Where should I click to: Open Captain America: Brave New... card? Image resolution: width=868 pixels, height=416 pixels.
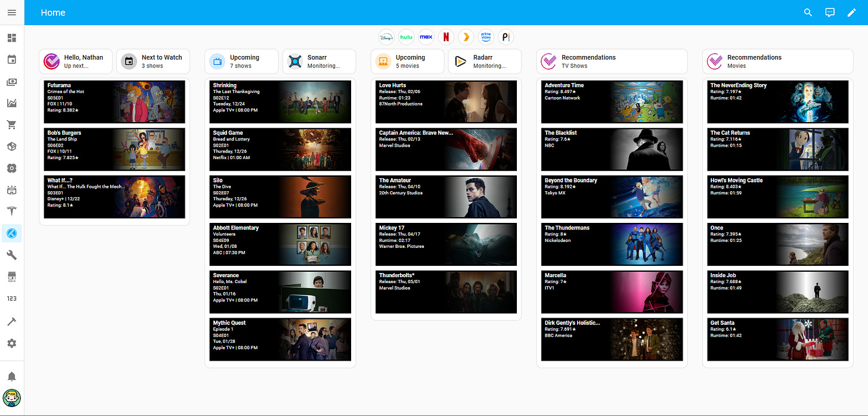tap(446, 149)
